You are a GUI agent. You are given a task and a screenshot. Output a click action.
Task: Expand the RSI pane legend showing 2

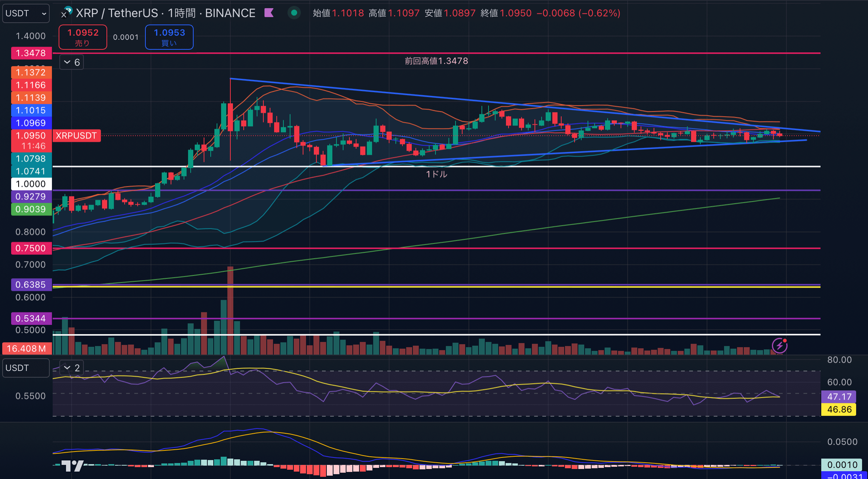click(72, 368)
